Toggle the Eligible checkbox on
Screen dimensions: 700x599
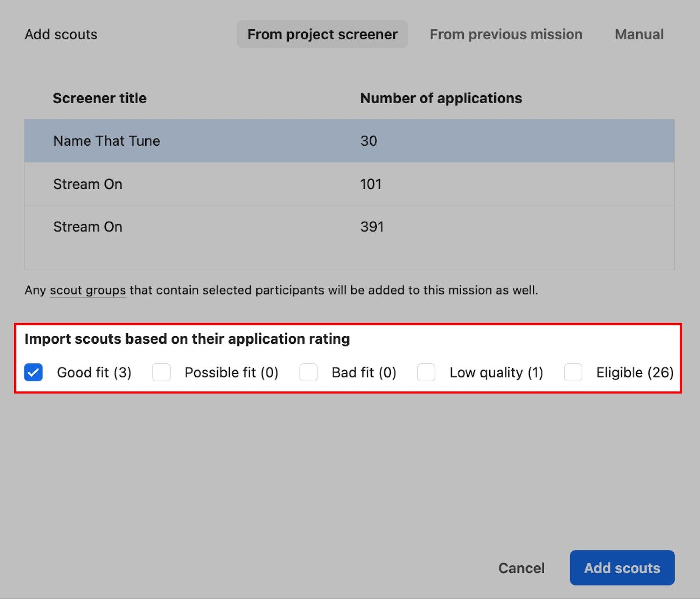tap(573, 373)
